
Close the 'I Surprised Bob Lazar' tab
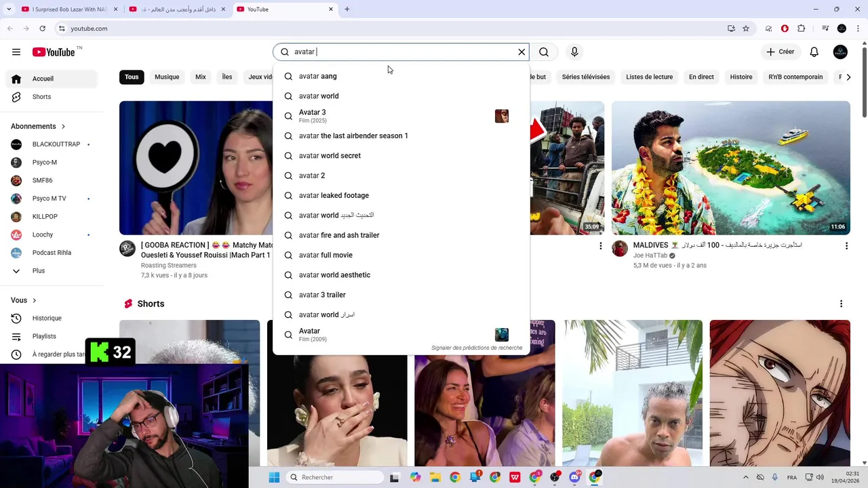(116, 9)
